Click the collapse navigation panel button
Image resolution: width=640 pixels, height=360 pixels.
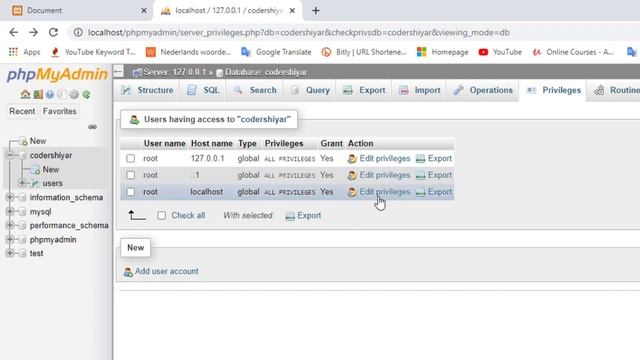tap(118, 72)
